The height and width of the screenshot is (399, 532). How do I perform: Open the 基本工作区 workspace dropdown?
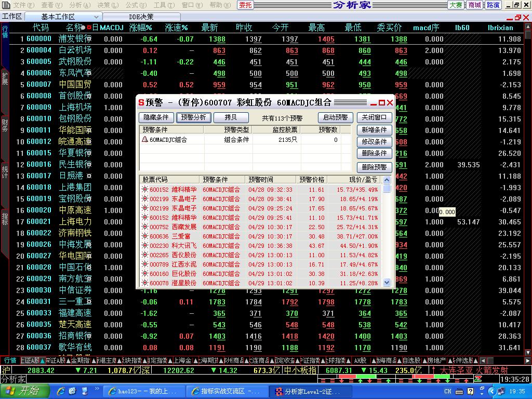coord(97,16)
